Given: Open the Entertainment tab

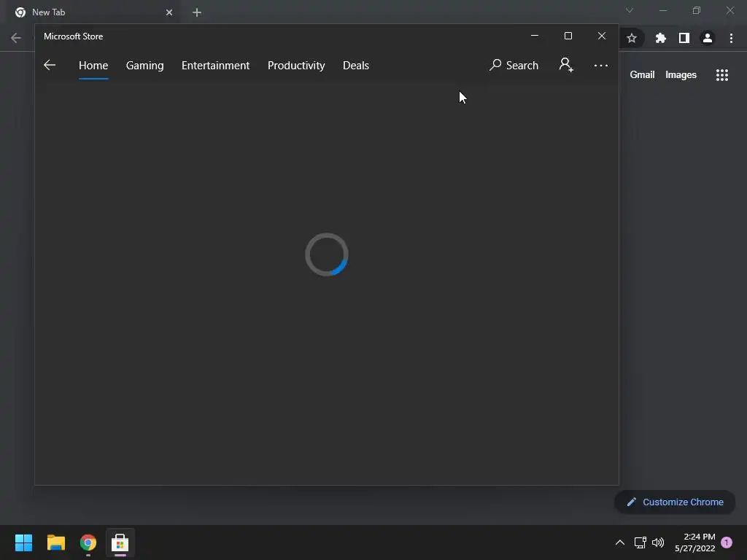Looking at the screenshot, I should tap(215, 65).
